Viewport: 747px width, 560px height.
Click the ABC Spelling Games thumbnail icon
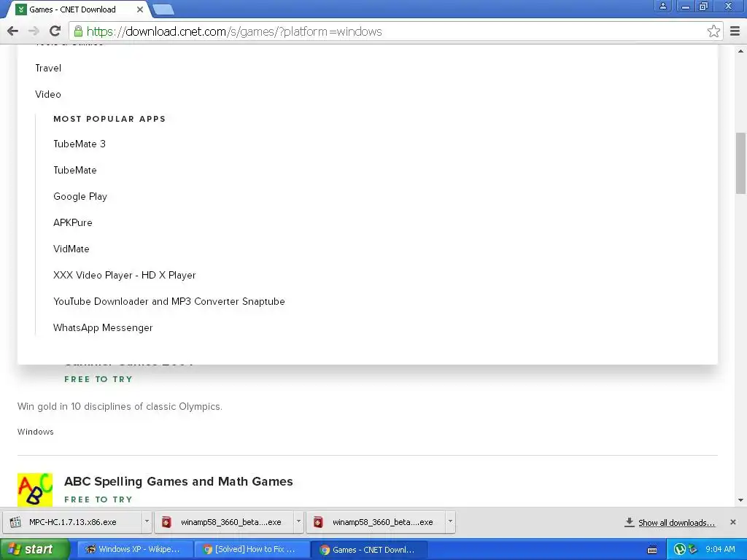coord(35,489)
